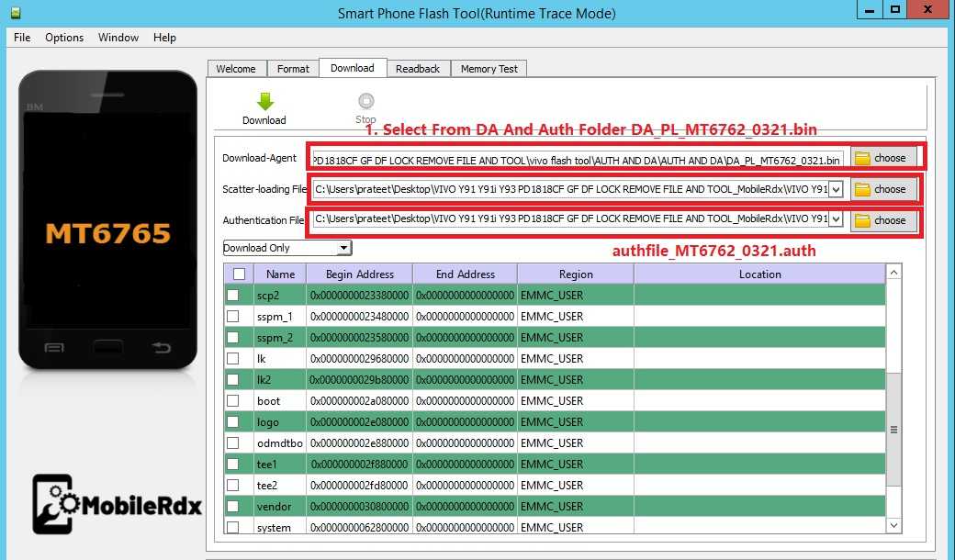Click the application icon in title bar
Viewport: 955px width, 560px height.
16,12
